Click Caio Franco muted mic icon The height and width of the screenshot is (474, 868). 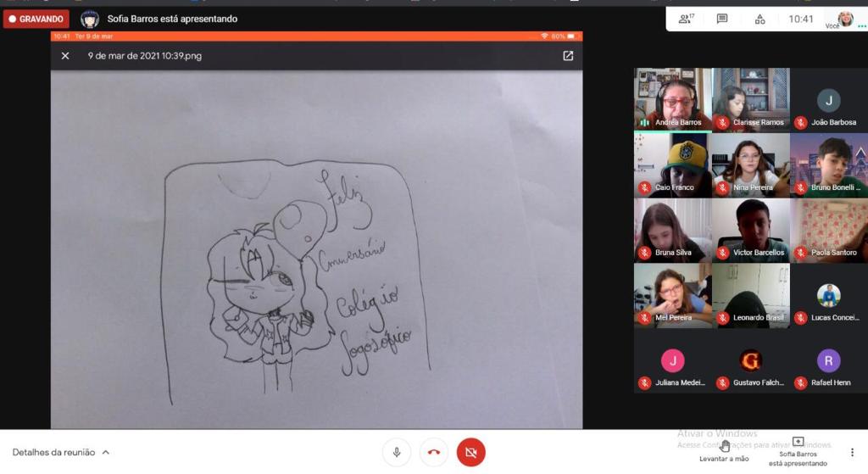644,187
